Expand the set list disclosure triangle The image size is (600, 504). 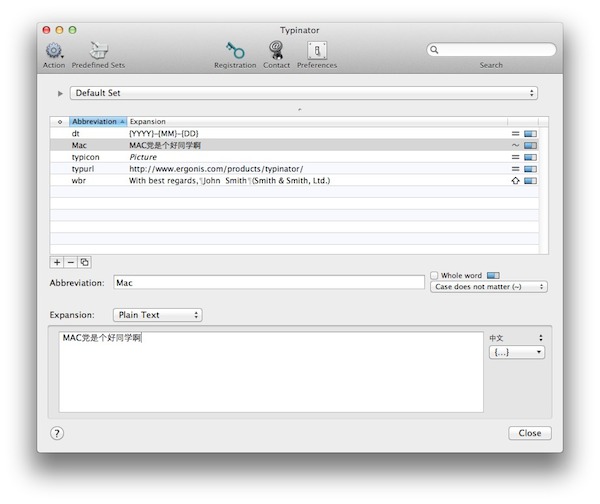click(x=60, y=93)
